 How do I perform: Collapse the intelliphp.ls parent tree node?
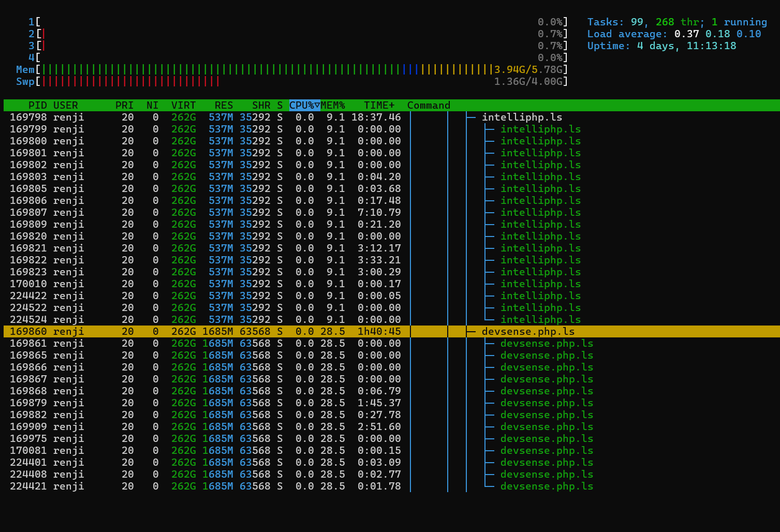pos(522,117)
